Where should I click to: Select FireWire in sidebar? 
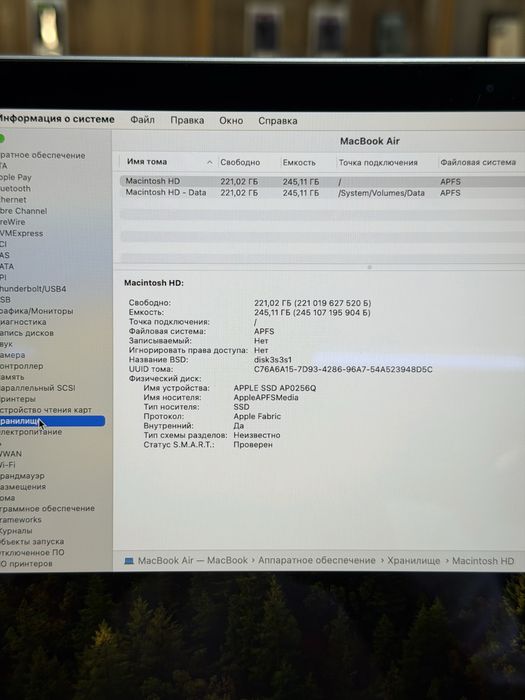coord(12,222)
